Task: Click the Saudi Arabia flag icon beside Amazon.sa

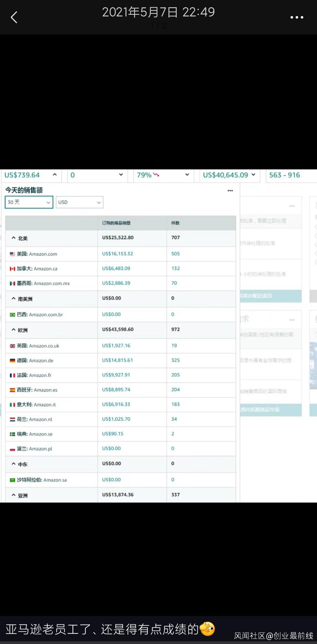Action: [12, 480]
